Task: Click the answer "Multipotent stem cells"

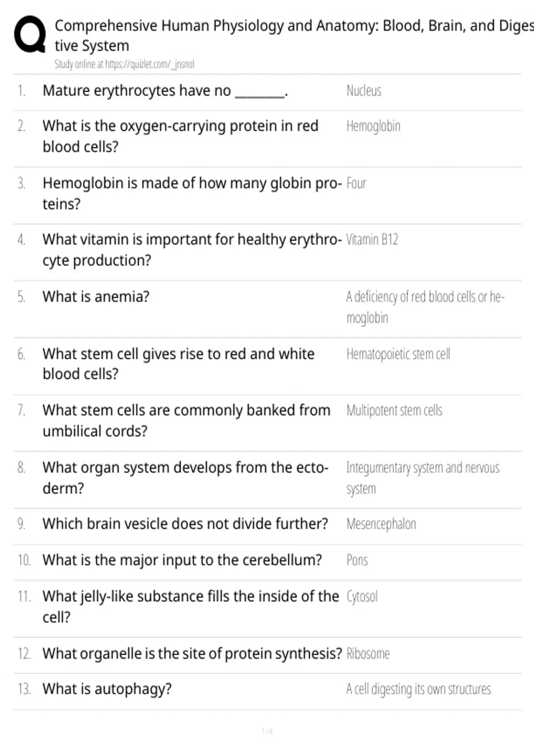Action: [394, 410]
